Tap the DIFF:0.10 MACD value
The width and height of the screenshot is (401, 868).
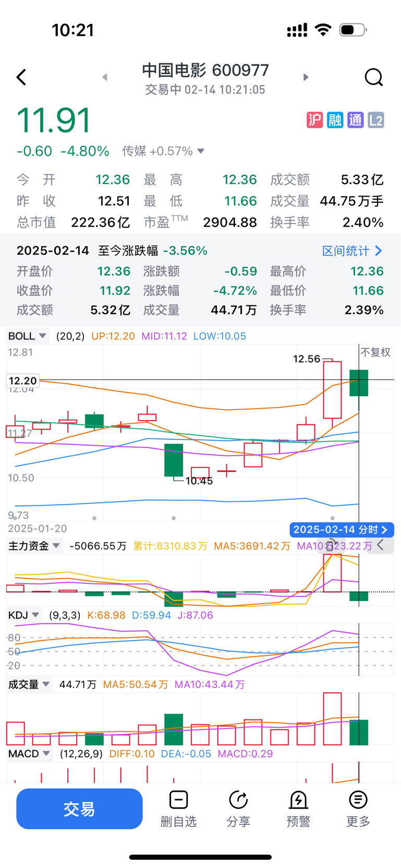pos(132,754)
